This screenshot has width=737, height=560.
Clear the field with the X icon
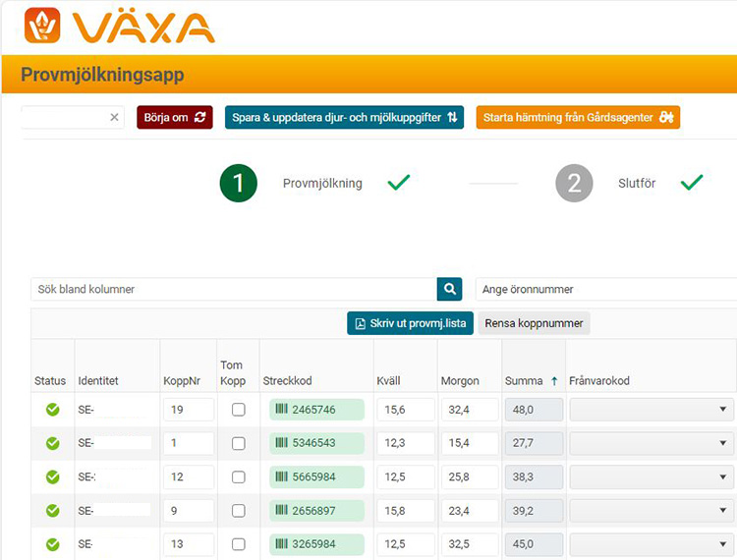pyautogui.click(x=114, y=118)
